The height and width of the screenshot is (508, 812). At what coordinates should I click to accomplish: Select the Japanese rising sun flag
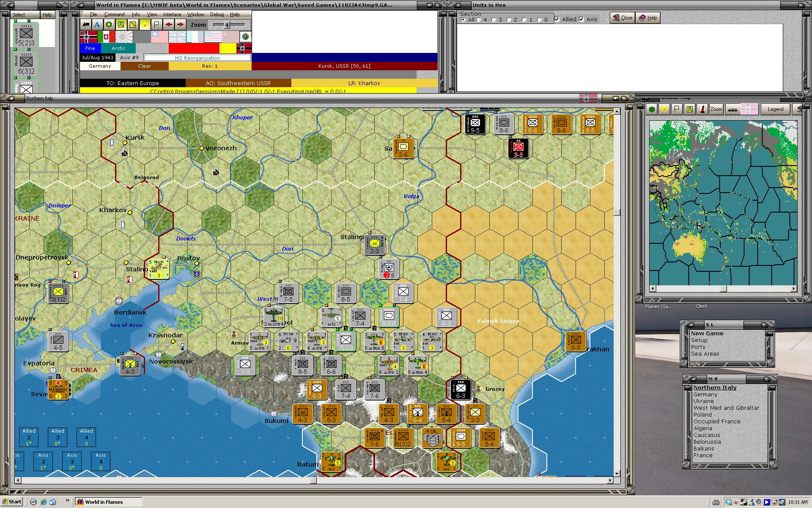pos(124,37)
